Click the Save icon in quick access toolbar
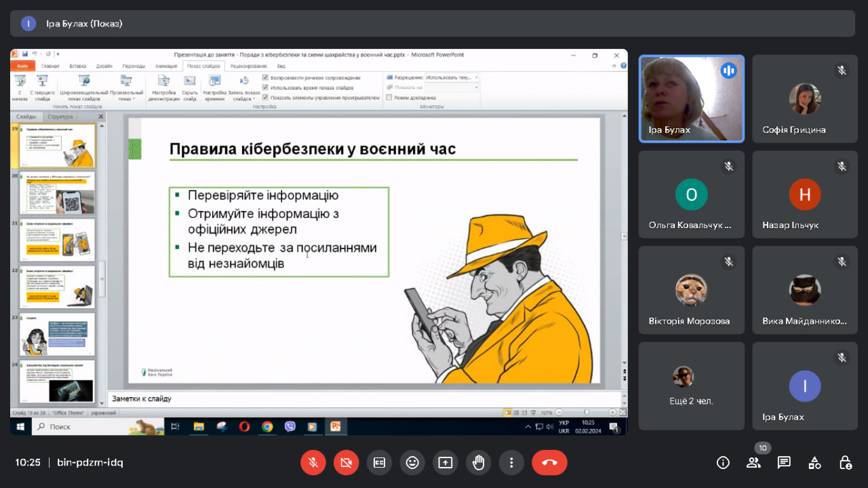The width and height of the screenshot is (868, 488). pyautogui.click(x=25, y=54)
